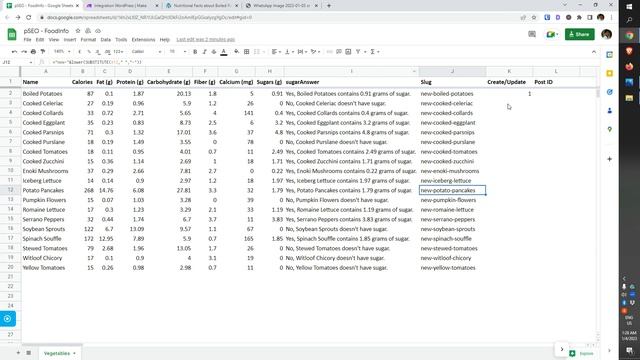Viewport: 640px width, 360px height.
Task: Open Google Sheets home logo
Action: coord(12,34)
